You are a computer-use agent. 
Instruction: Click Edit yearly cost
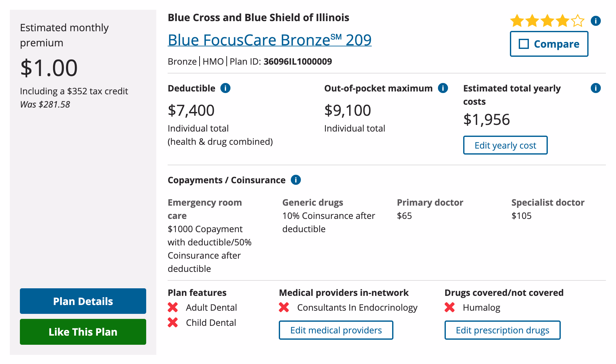pos(505,145)
